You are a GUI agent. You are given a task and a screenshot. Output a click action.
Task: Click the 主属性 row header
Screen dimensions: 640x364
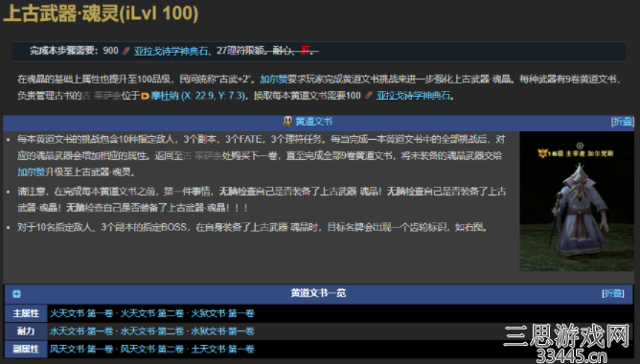tap(26, 313)
